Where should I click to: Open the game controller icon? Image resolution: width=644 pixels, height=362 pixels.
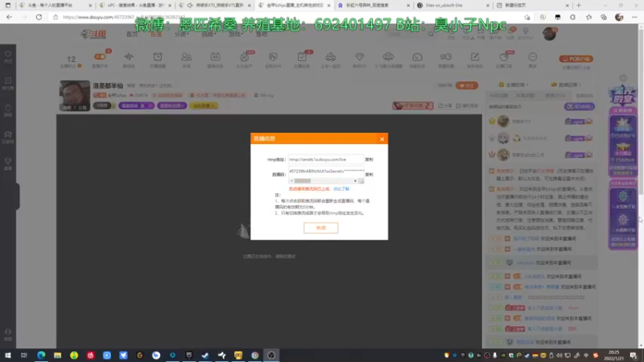446,59
